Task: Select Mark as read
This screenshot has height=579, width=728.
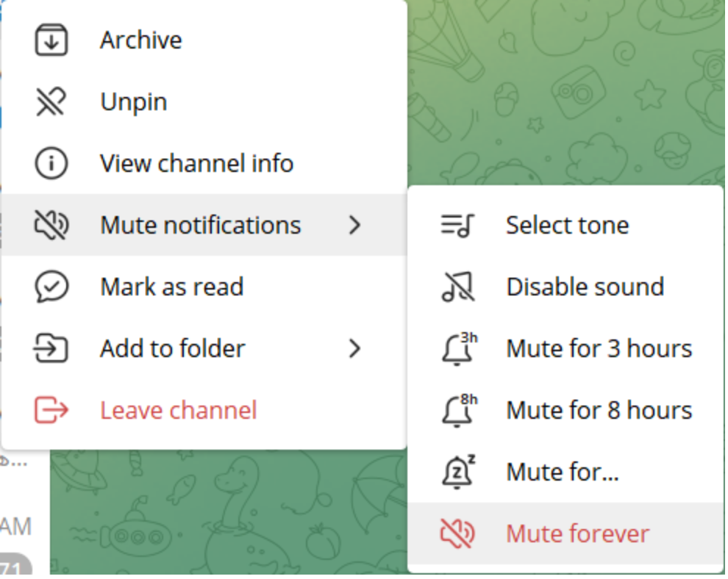Action: (204, 287)
